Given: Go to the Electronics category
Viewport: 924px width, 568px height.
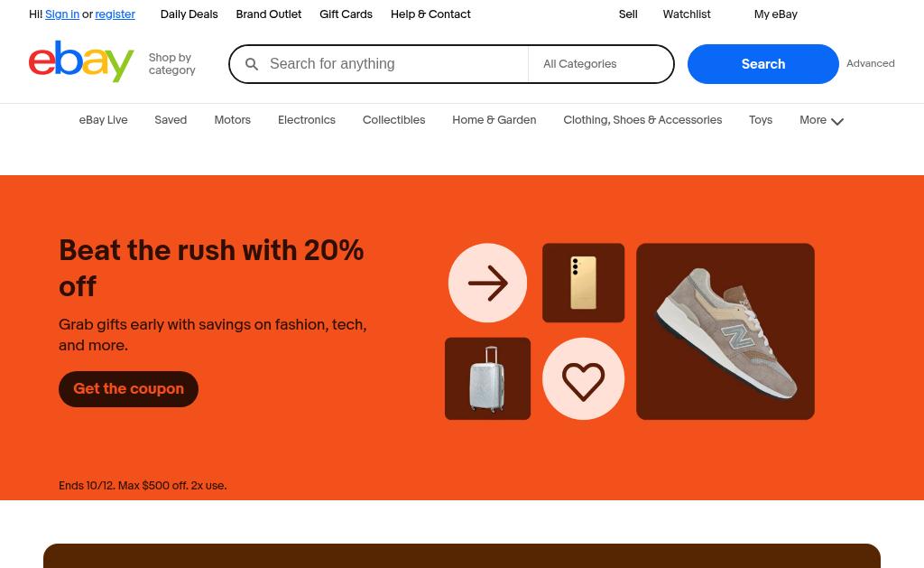Looking at the screenshot, I should coord(307,120).
